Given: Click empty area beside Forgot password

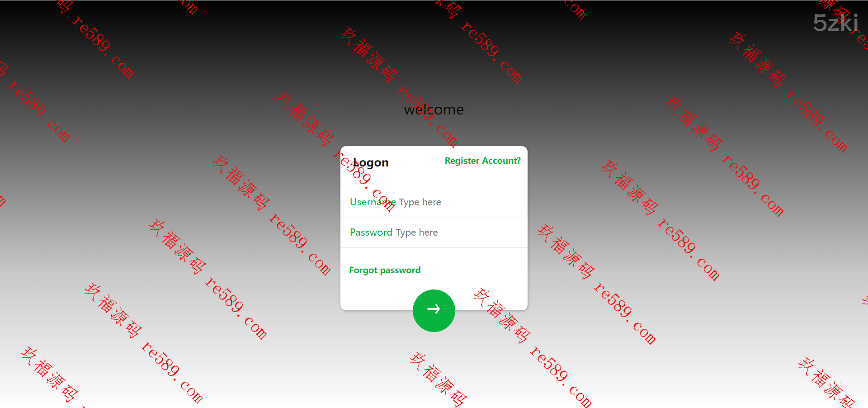Looking at the screenshot, I should (475, 270).
